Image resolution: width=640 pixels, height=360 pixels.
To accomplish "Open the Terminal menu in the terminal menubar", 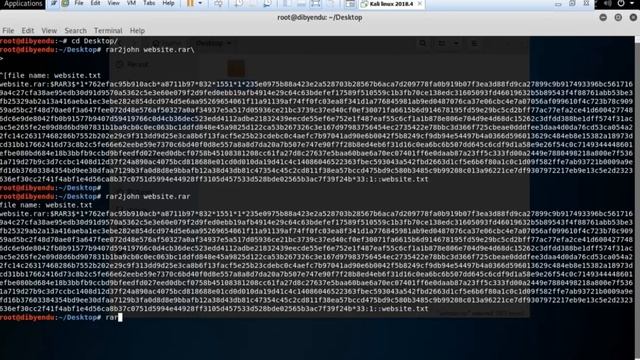I will point(108,31).
